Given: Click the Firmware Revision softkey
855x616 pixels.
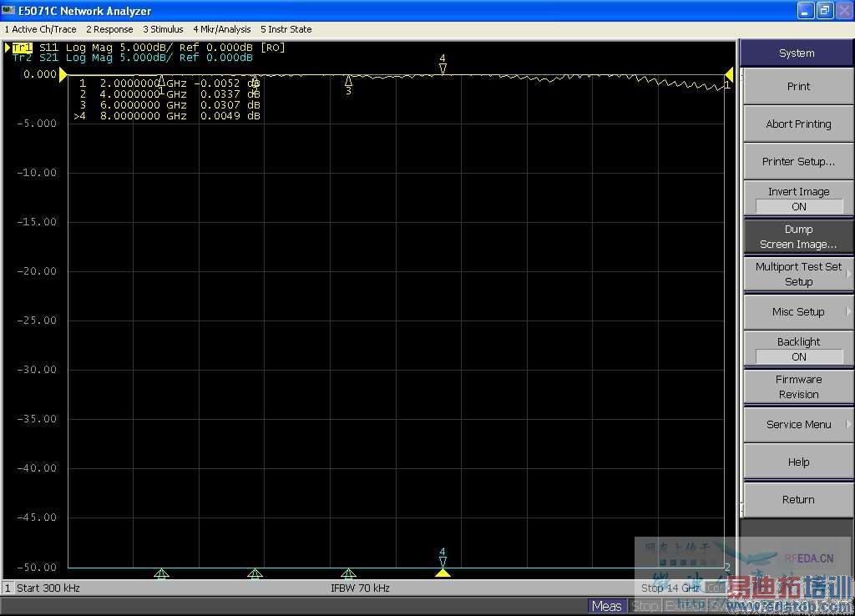Looking at the screenshot, I should click(798, 386).
